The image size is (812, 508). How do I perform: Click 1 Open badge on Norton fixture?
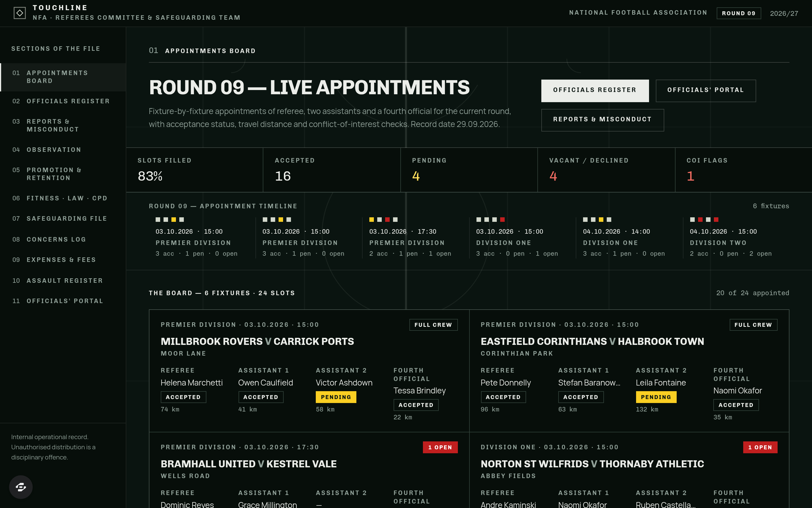pos(760,448)
